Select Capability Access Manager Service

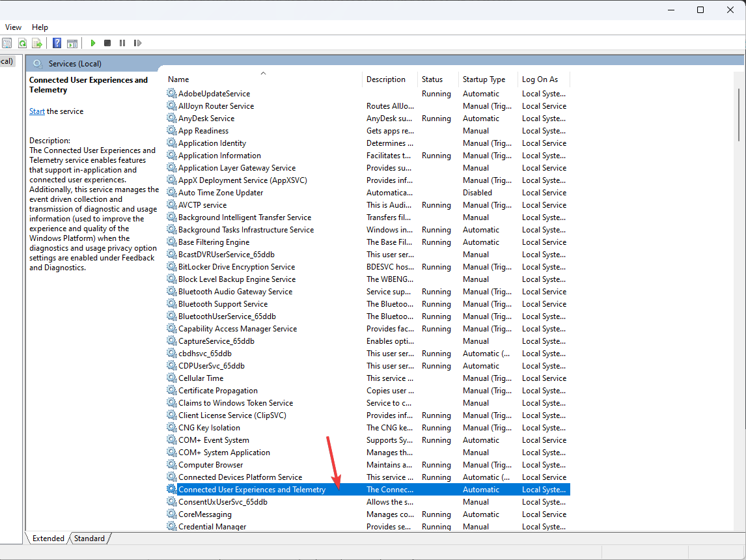pos(368,329)
